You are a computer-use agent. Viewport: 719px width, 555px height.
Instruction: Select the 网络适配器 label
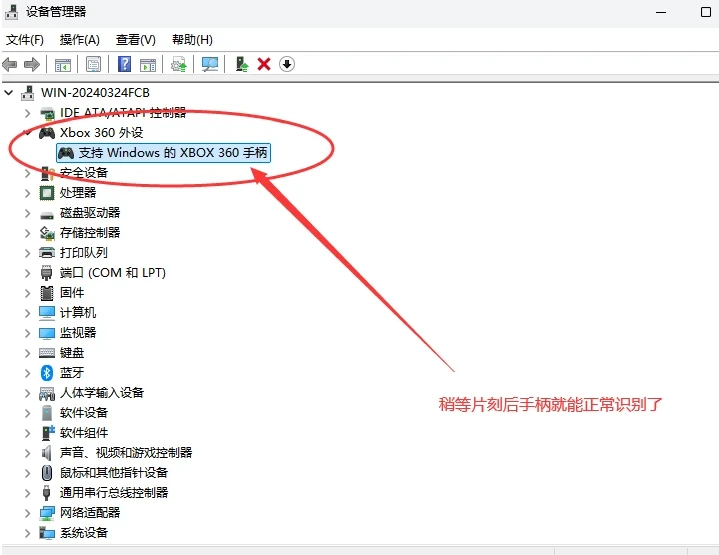[x=89, y=512]
